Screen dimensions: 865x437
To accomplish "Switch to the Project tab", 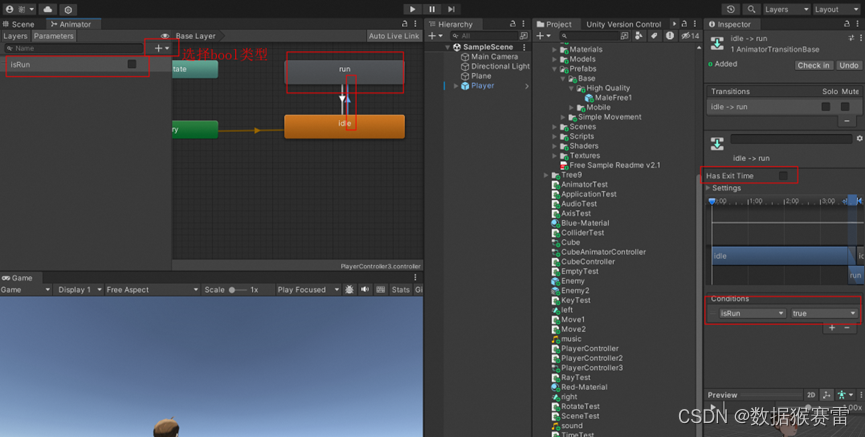I will (x=554, y=24).
